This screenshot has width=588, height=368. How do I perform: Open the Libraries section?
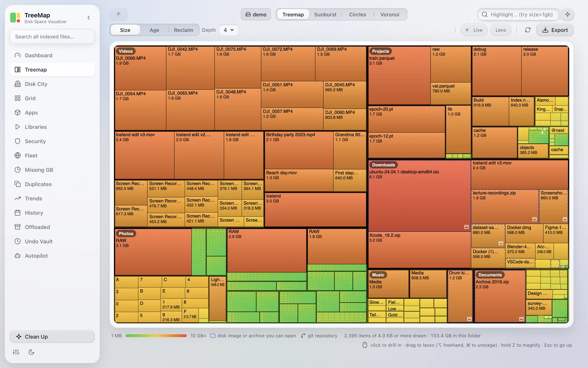[x=52, y=127]
